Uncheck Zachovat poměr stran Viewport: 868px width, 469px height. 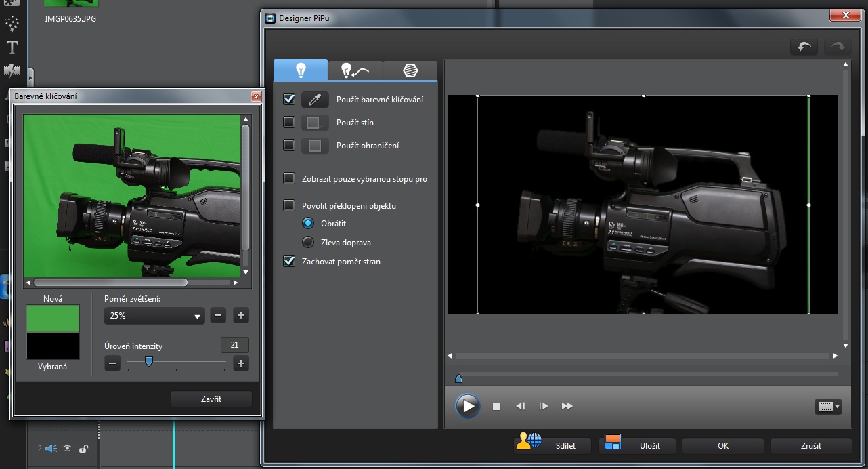(x=289, y=261)
